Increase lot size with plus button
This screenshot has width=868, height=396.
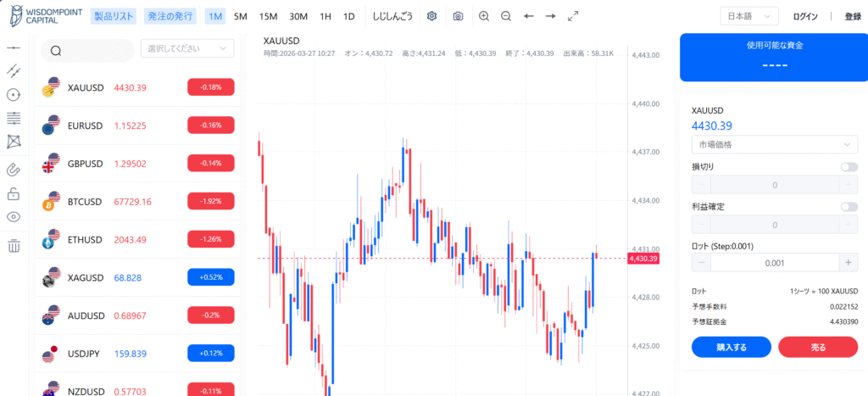[x=848, y=263]
